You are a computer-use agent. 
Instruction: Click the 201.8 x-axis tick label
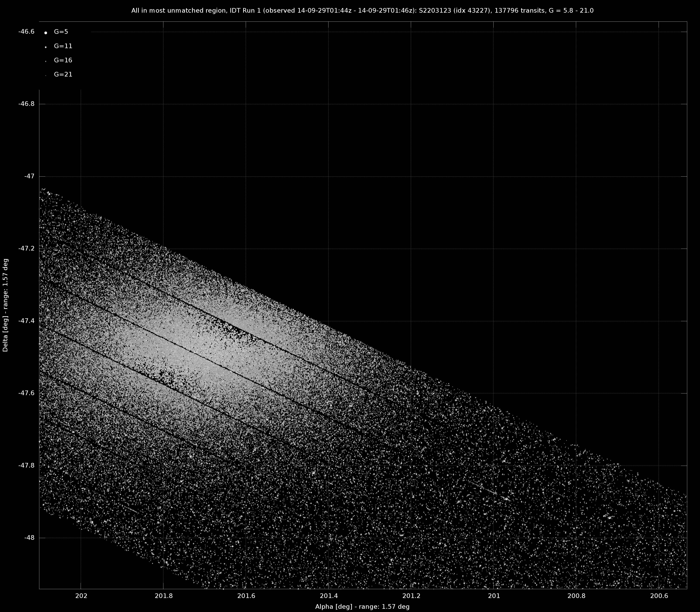click(x=163, y=596)
